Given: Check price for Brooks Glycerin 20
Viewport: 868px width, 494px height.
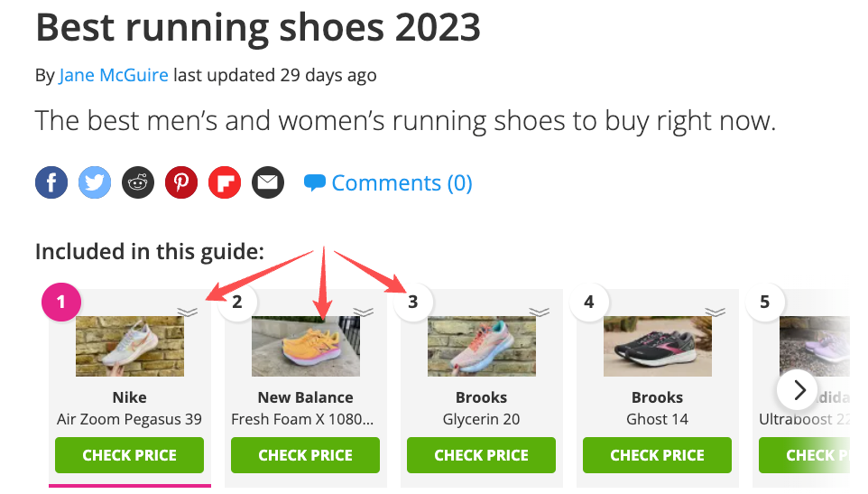Looking at the screenshot, I should coord(482,455).
